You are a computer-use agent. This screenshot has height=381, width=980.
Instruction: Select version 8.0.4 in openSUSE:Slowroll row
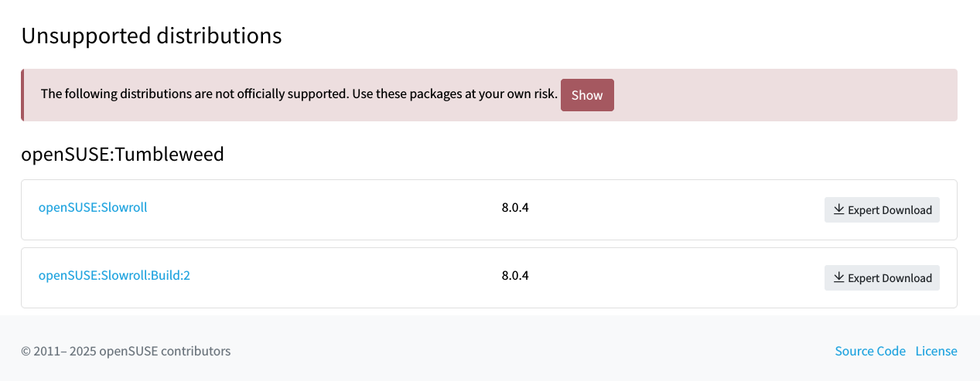pyautogui.click(x=515, y=207)
